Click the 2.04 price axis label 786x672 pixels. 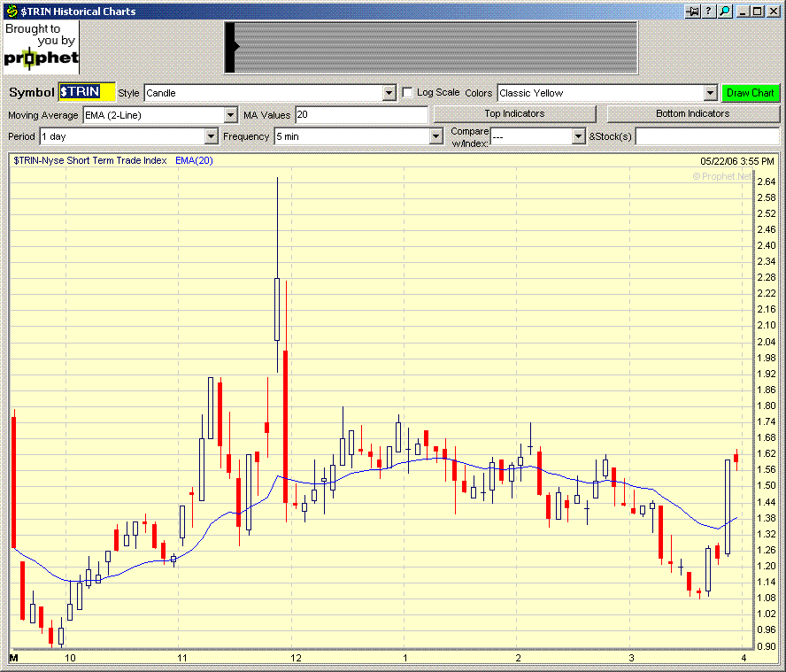tap(767, 342)
